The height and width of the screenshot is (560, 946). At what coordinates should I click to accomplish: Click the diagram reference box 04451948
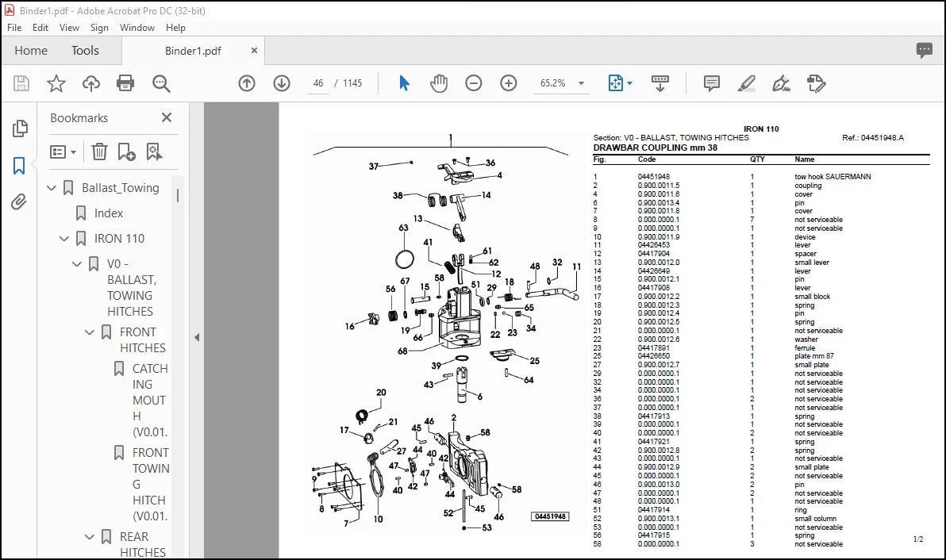coord(550,516)
